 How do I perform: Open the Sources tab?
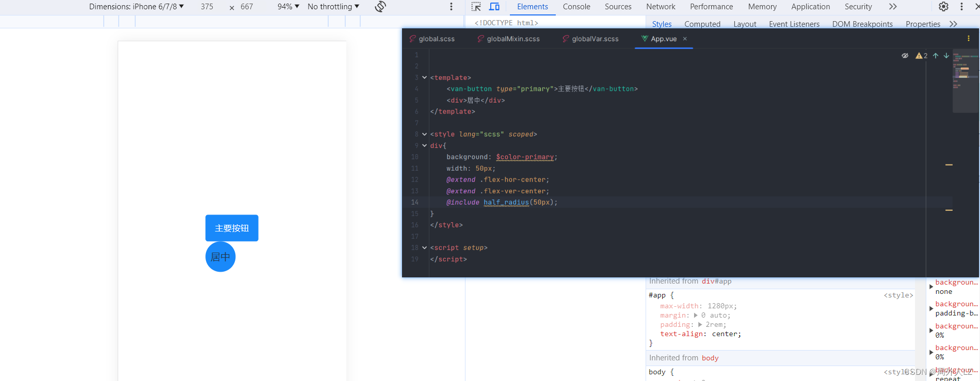pyautogui.click(x=618, y=7)
